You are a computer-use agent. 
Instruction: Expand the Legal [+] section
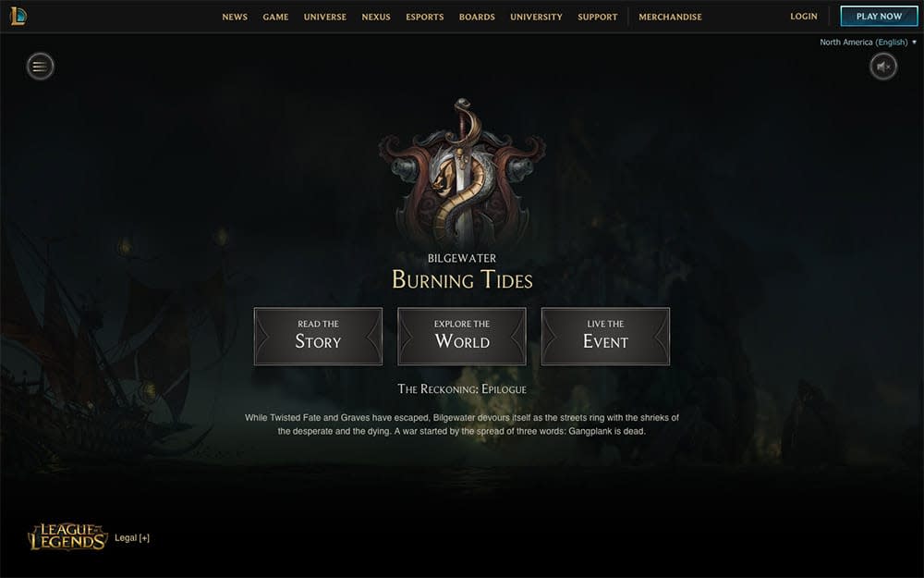pyautogui.click(x=132, y=538)
